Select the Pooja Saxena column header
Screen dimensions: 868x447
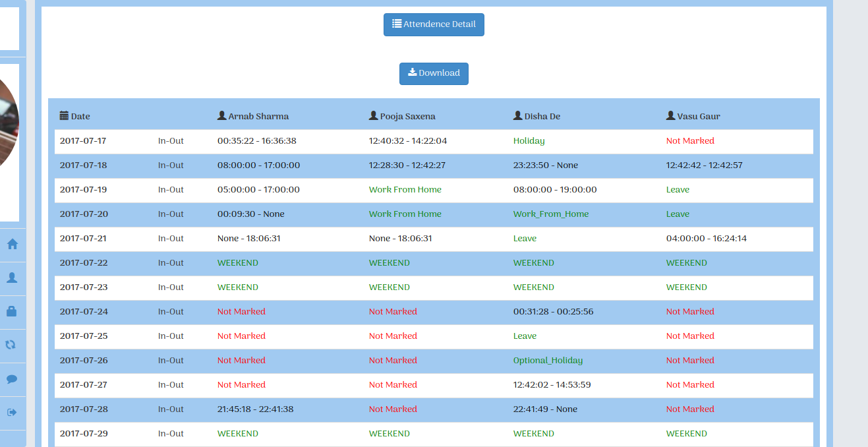tap(402, 116)
